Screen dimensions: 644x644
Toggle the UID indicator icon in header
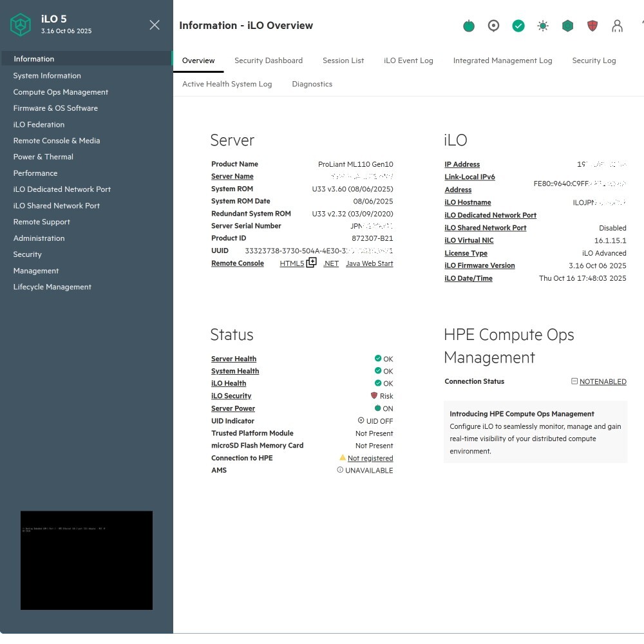[493, 26]
